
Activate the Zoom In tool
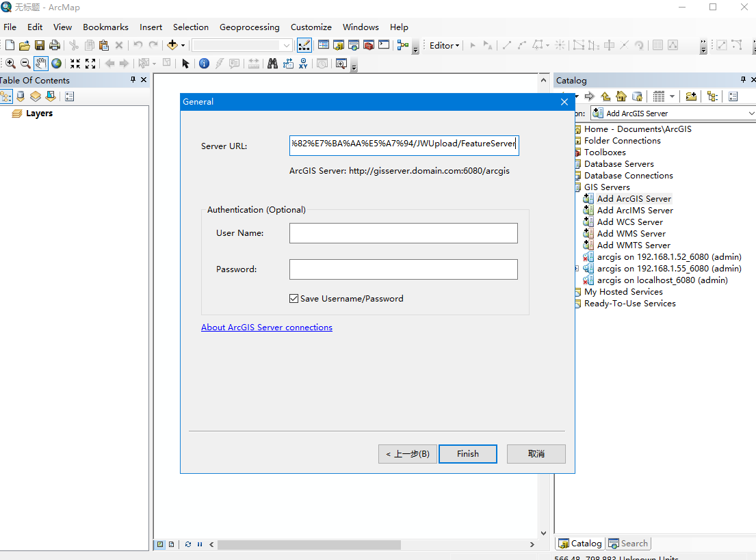point(11,63)
